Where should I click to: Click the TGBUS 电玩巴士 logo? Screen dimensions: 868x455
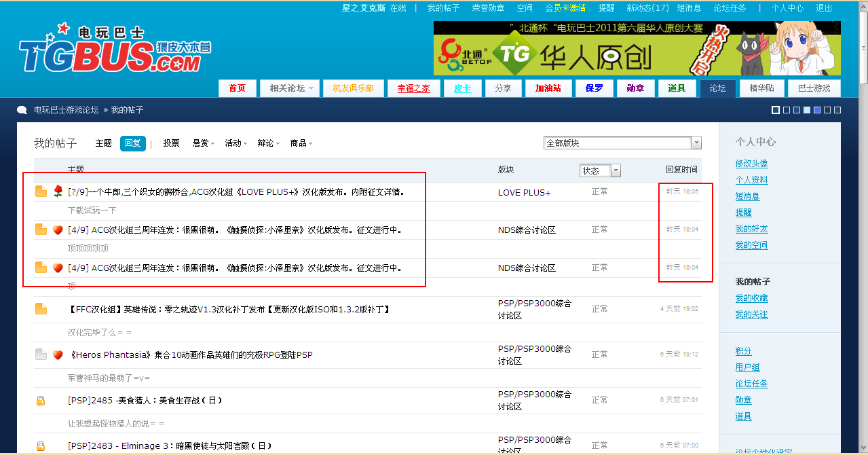coord(114,49)
